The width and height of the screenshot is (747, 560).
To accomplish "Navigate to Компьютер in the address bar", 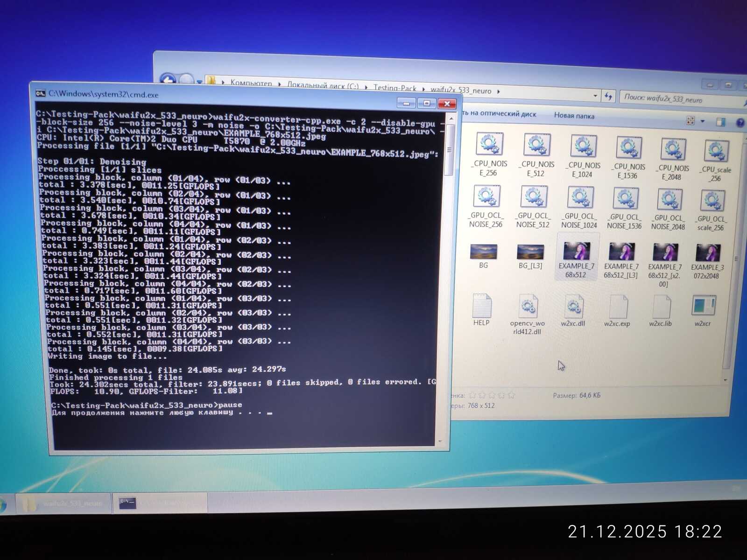I will pos(251,84).
